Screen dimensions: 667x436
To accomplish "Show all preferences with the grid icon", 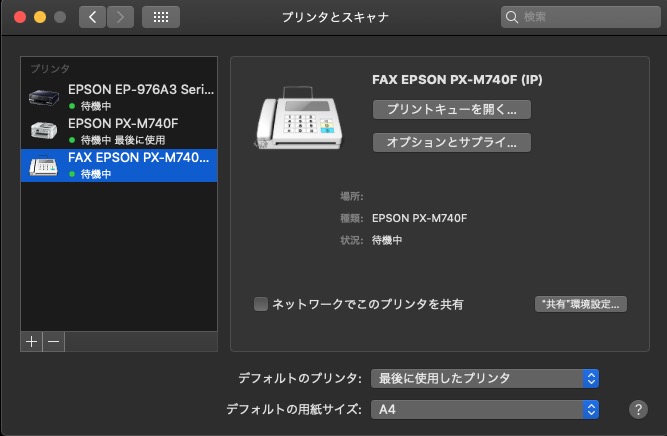I will coord(161,17).
